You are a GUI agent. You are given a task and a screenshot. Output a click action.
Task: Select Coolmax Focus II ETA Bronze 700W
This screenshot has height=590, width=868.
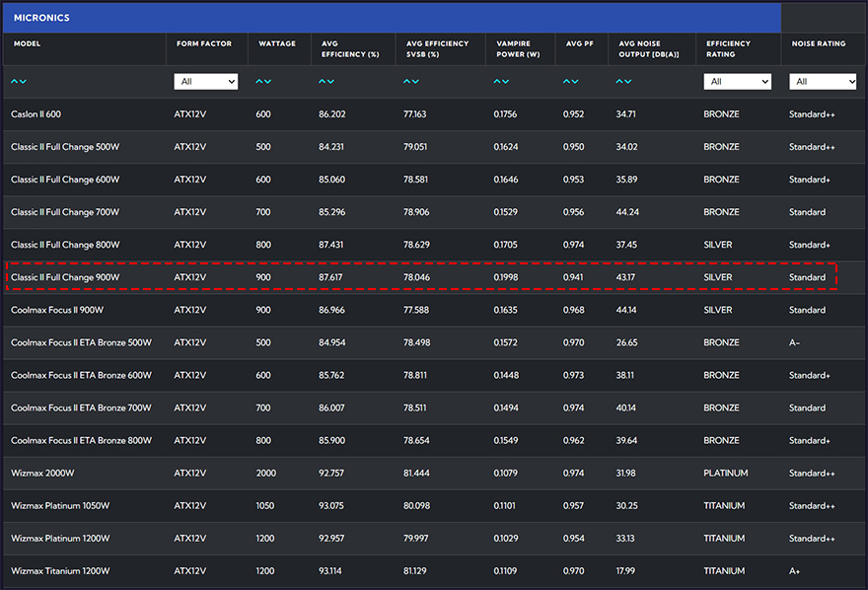[81, 407]
